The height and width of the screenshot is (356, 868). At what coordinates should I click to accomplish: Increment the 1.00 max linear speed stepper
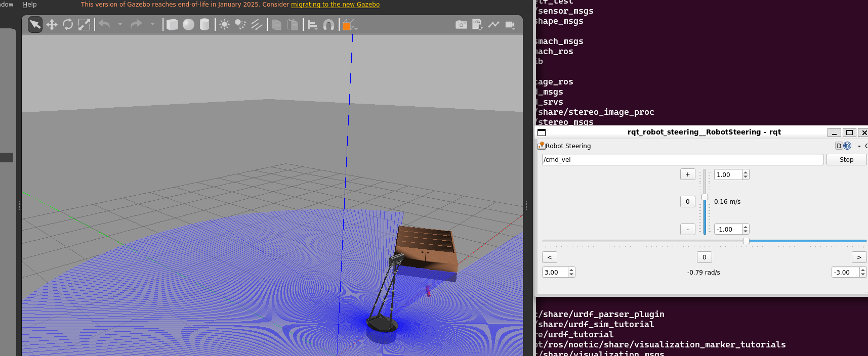(x=746, y=172)
